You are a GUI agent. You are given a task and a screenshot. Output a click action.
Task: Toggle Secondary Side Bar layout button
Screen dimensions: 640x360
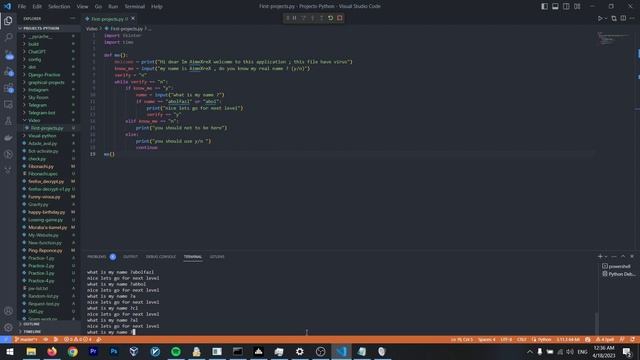tap(566, 6)
